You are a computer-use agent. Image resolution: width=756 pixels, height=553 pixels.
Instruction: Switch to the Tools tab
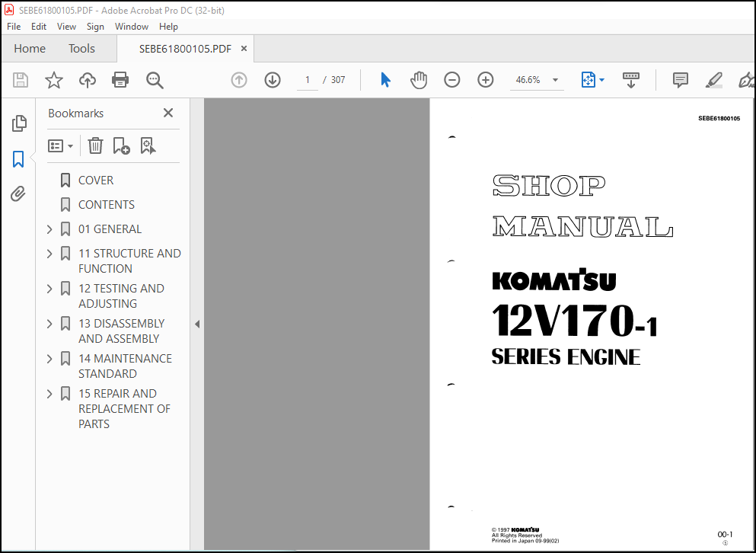(81, 49)
